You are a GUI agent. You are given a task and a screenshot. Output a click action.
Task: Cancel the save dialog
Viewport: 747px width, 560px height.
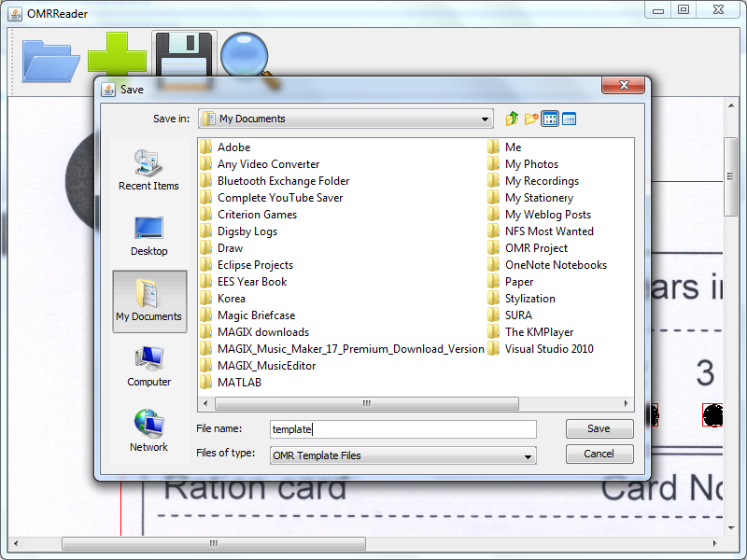[599, 455]
